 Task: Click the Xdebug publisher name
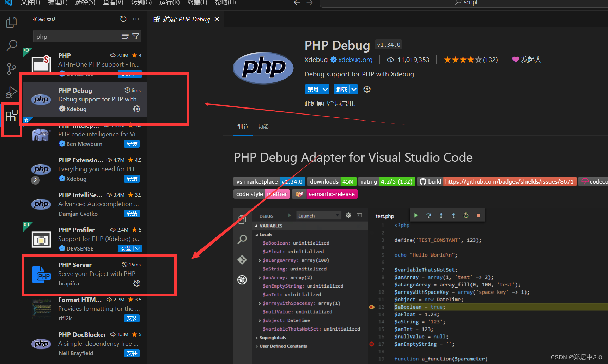coord(316,60)
